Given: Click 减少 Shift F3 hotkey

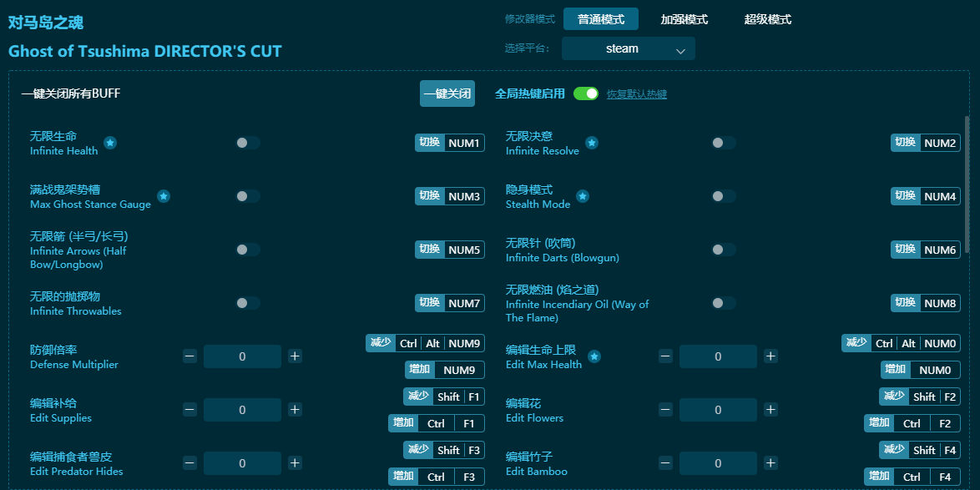Looking at the screenshot, I should (x=444, y=450).
